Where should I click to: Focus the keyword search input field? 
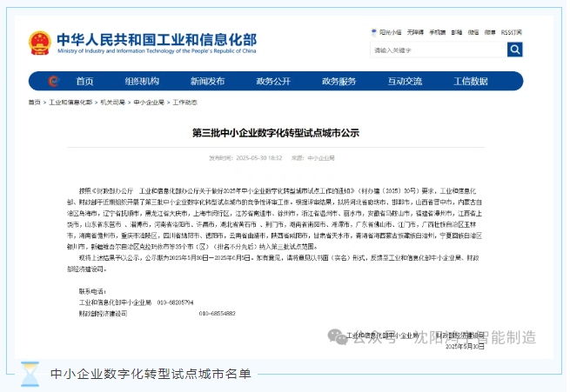click(x=439, y=50)
